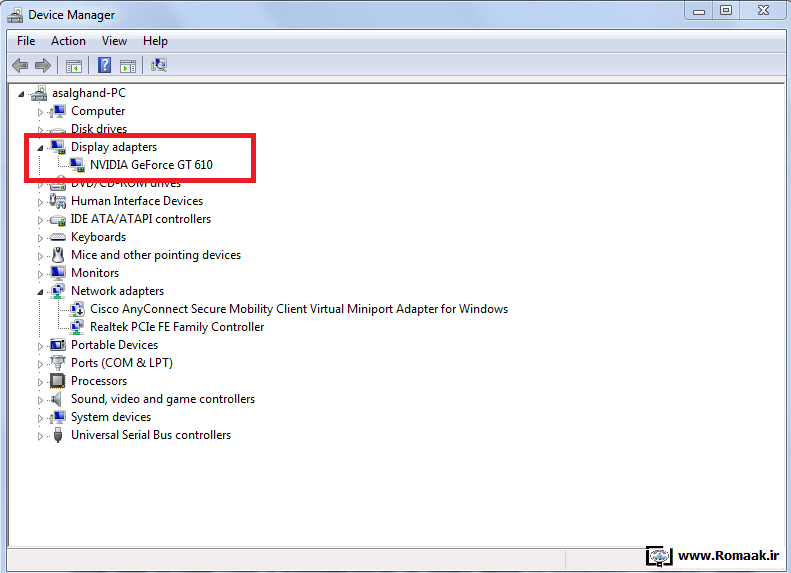Image resolution: width=791 pixels, height=573 pixels.
Task: Click the Network adapters category icon
Action: coord(58,291)
